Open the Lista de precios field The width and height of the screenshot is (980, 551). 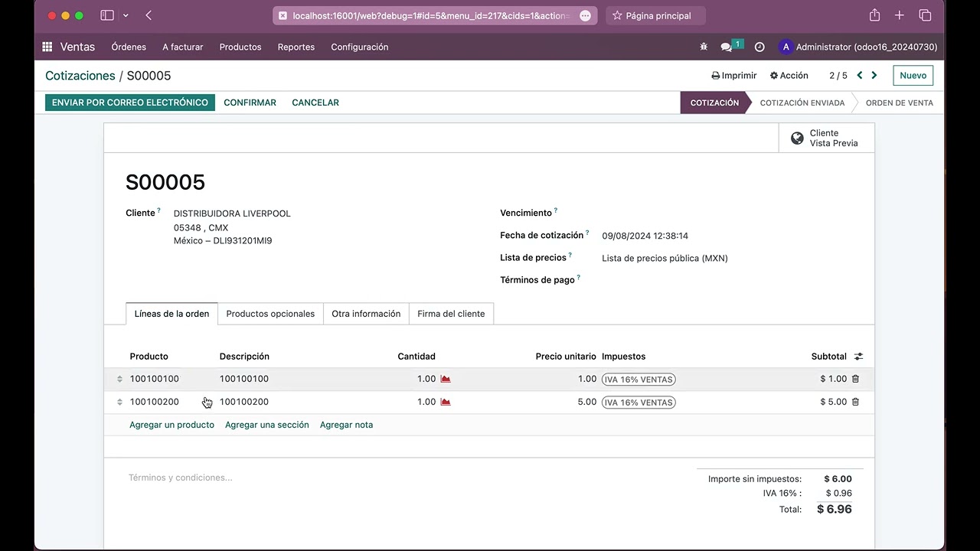[665, 258]
